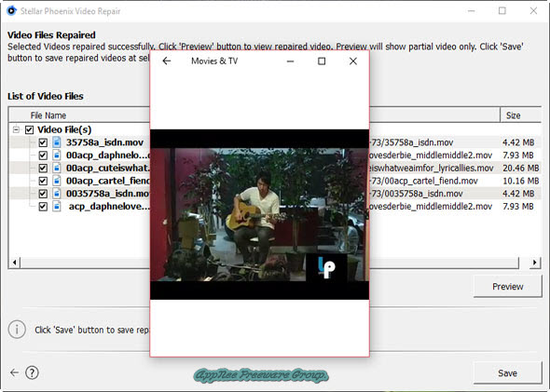Collapse the Video File(s) tree node
The height and width of the screenshot is (392, 550).
(x=16, y=129)
